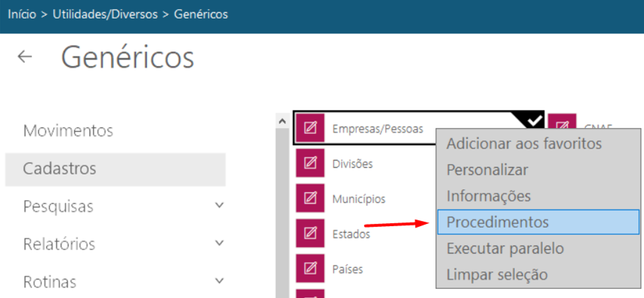The height and width of the screenshot is (298, 644).
Task: Select Procedimentos in the context menu
Action: [x=538, y=222]
